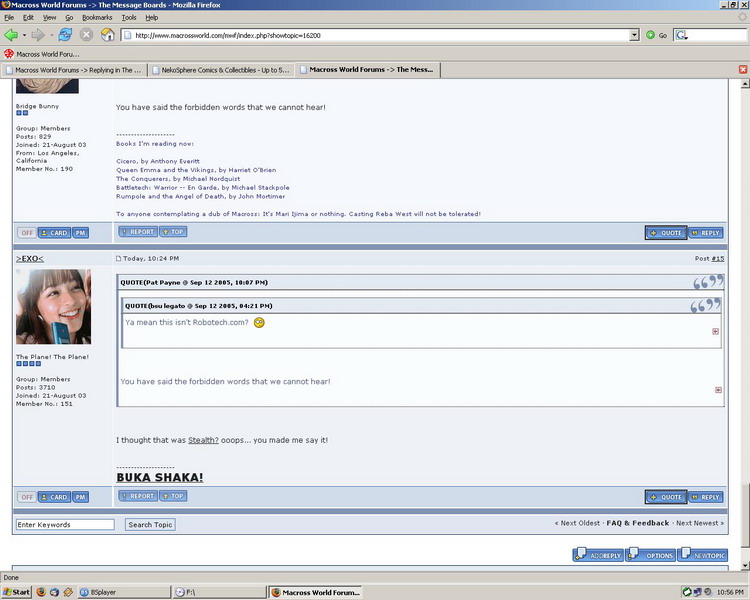750x600 pixels.
Task: Click system tray clock 10:56 PM
Action: tap(730, 592)
